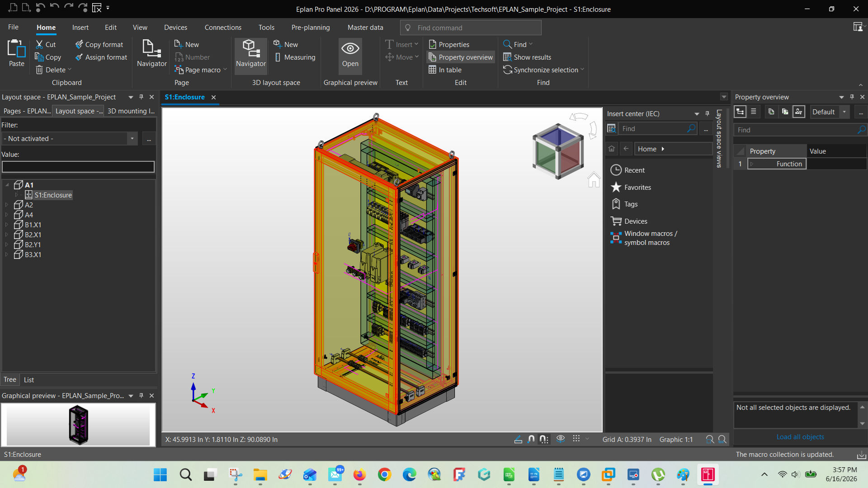Click the Value input field

78,167
